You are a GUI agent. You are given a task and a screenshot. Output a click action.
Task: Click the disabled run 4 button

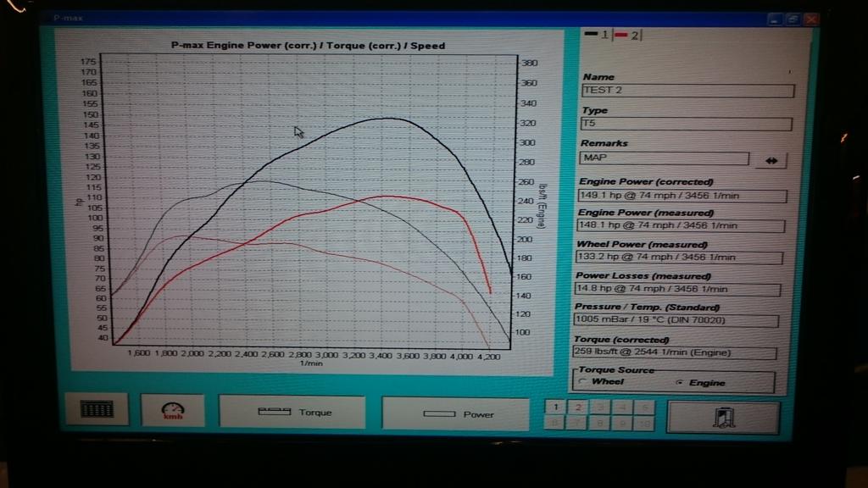[622, 408]
